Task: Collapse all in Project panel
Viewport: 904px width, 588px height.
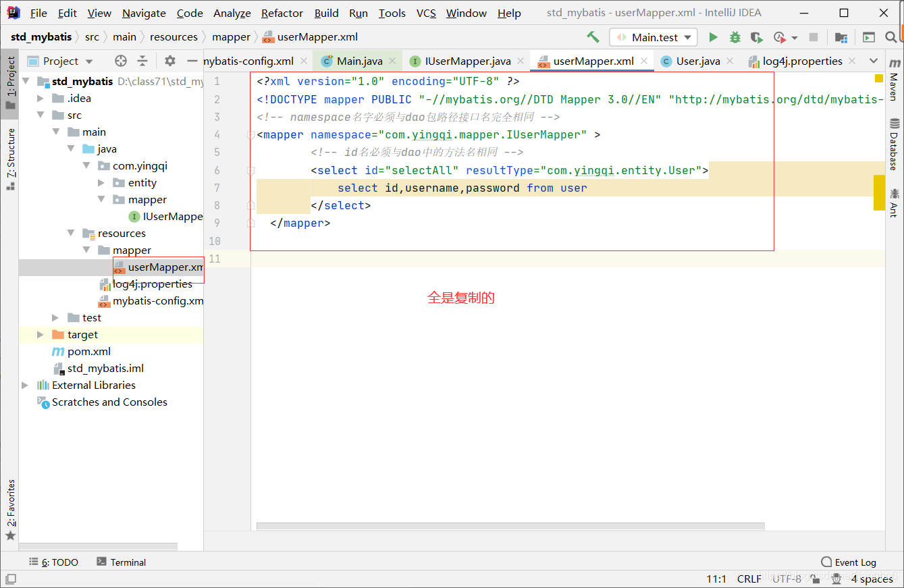Action: click(x=142, y=61)
